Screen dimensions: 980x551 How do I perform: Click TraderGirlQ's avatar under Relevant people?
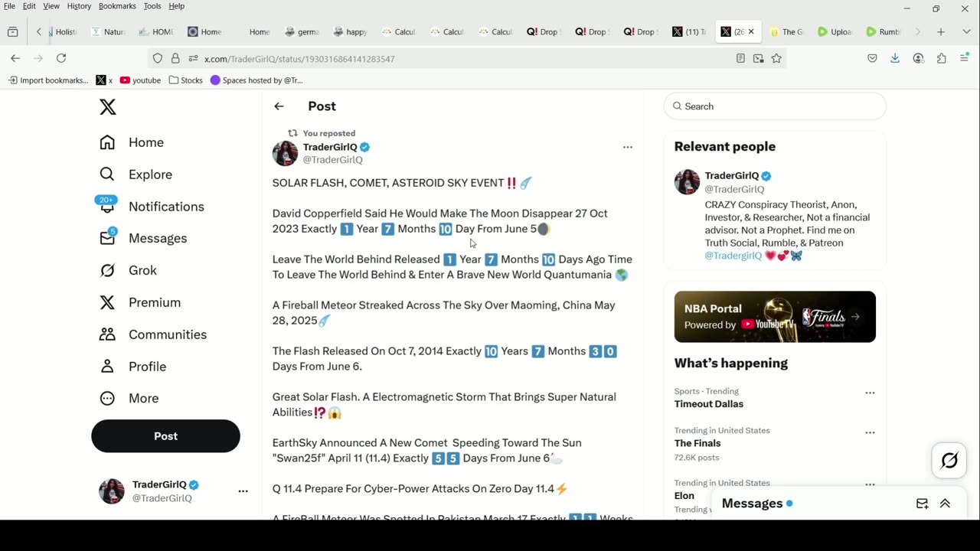[687, 182]
